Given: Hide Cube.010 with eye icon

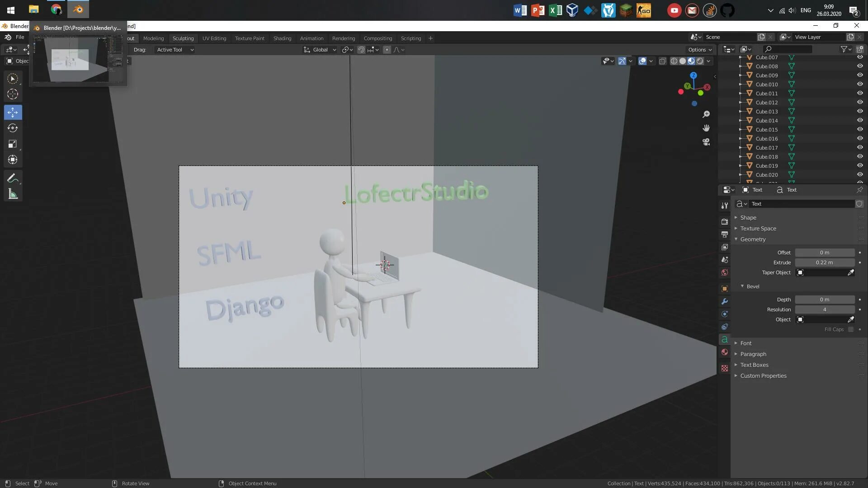Looking at the screenshot, I should (859, 84).
